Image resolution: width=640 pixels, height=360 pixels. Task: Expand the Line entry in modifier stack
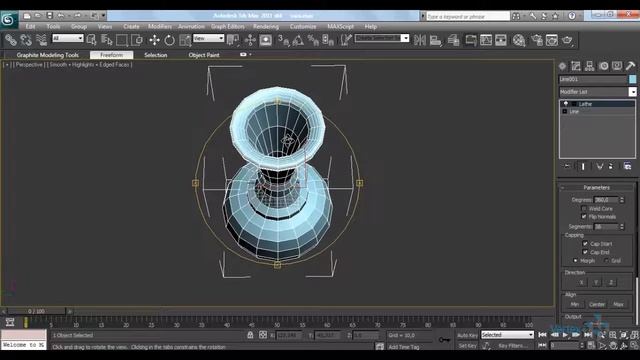[565, 111]
